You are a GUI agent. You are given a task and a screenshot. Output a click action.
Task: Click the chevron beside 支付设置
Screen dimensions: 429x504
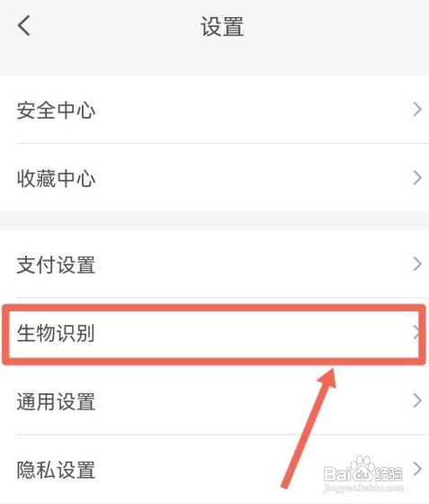point(417,265)
